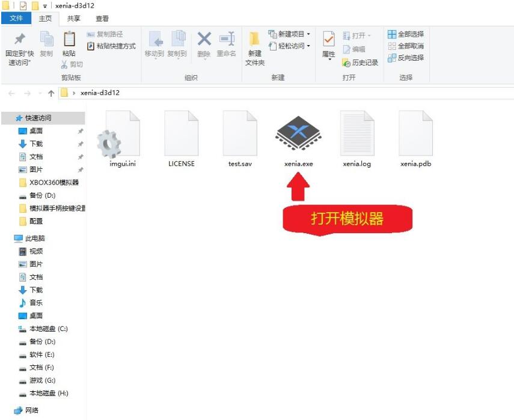Open the 文件 menu

click(16, 19)
